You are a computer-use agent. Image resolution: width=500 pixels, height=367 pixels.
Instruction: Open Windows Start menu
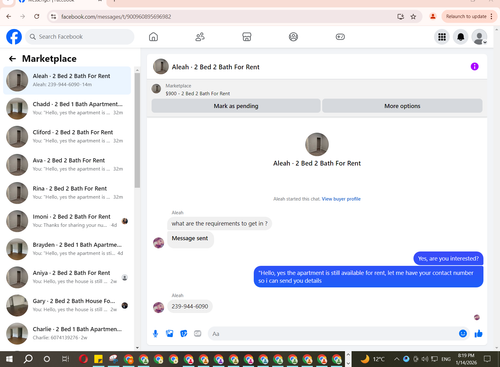tap(9, 359)
